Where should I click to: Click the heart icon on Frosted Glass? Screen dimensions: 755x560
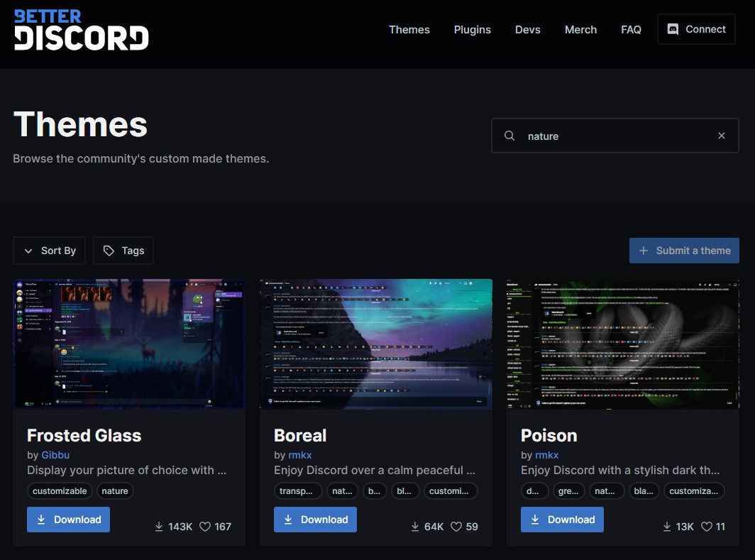pyautogui.click(x=205, y=527)
